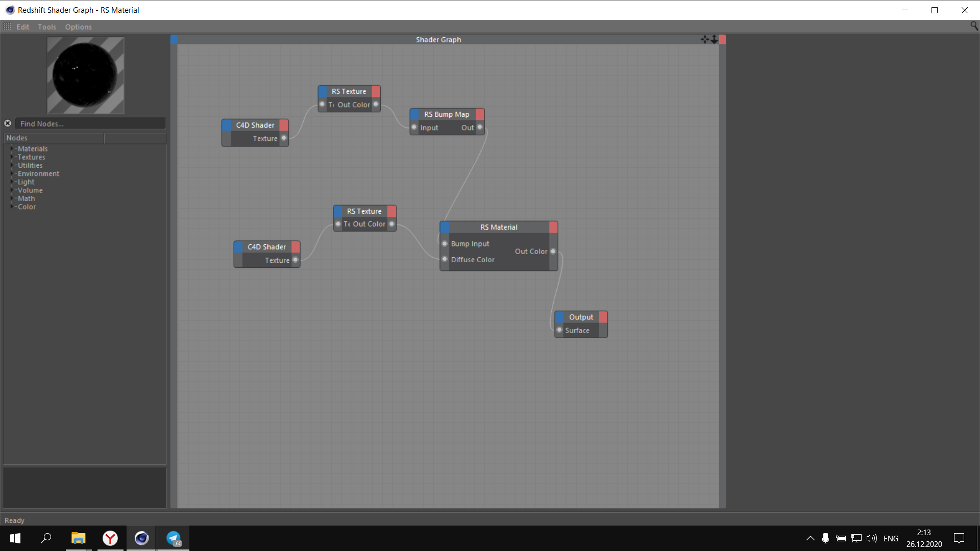Click the Environment label in the Nodes tree

[x=38, y=173]
